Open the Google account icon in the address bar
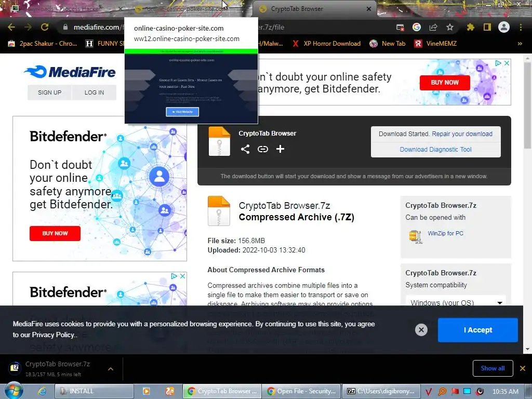Viewport: 532px width, 399px height. click(x=417, y=27)
